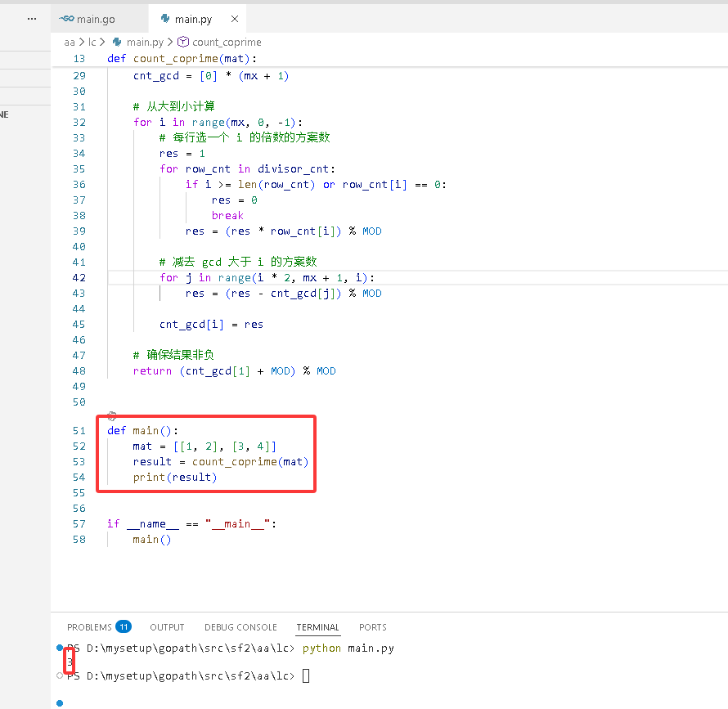Close the main.py tab

click(235, 19)
